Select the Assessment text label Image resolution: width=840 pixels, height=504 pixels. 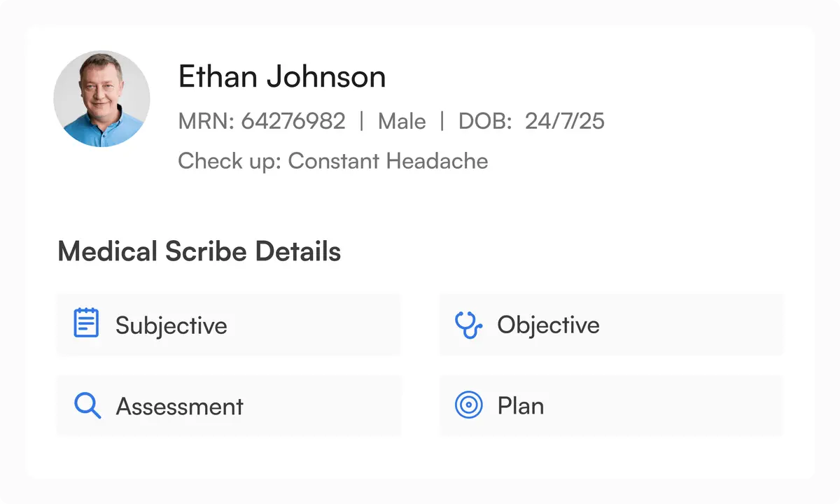(179, 407)
